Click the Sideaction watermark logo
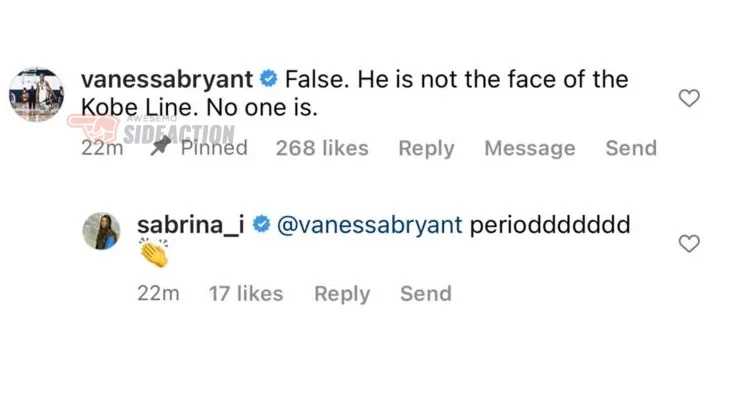Image resolution: width=729 pixels, height=395 pixels. 151,130
